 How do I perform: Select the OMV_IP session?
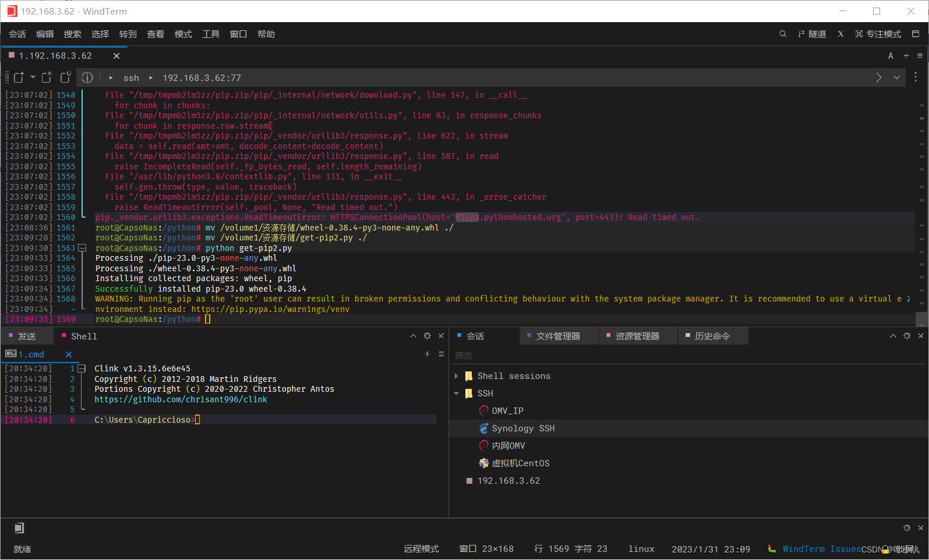pyautogui.click(x=507, y=411)
